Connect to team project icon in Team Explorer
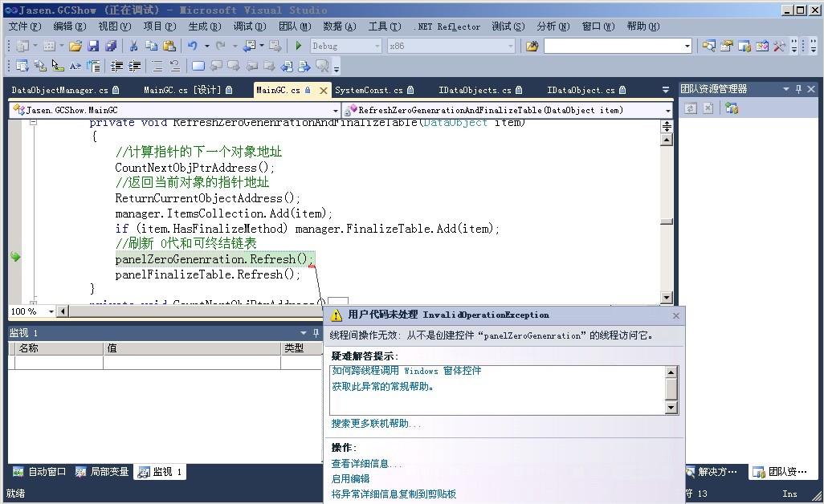Image resolution: width=824 pixels, height=504 pixels. tap(732, 108)
